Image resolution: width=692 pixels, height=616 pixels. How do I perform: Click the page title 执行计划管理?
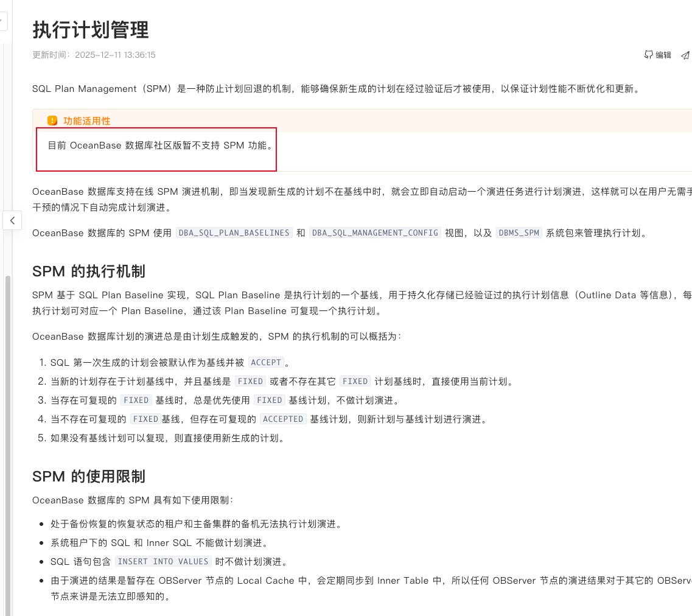click(91, 29)
